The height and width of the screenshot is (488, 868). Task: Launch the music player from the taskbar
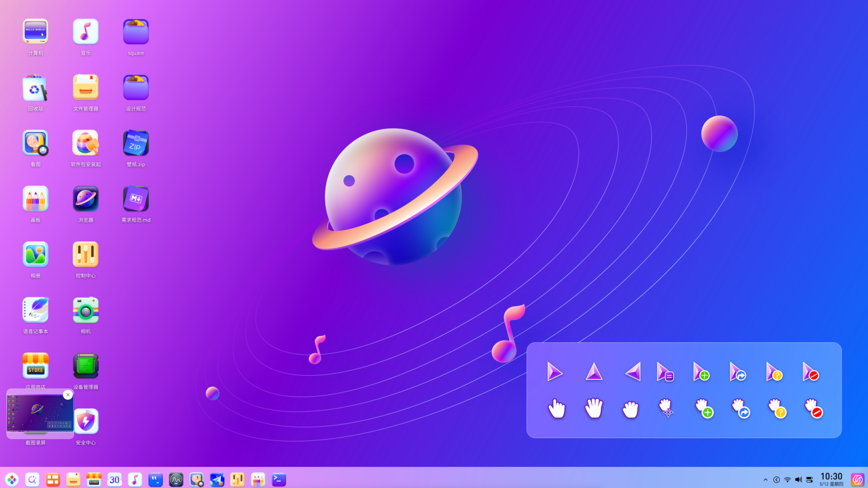[x=135, y=479]
